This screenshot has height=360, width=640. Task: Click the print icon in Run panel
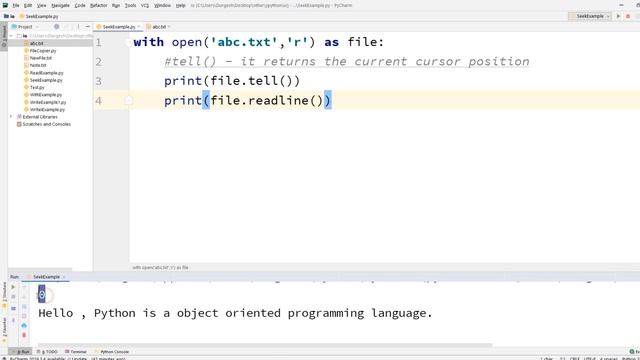click(x=24, y=325)
